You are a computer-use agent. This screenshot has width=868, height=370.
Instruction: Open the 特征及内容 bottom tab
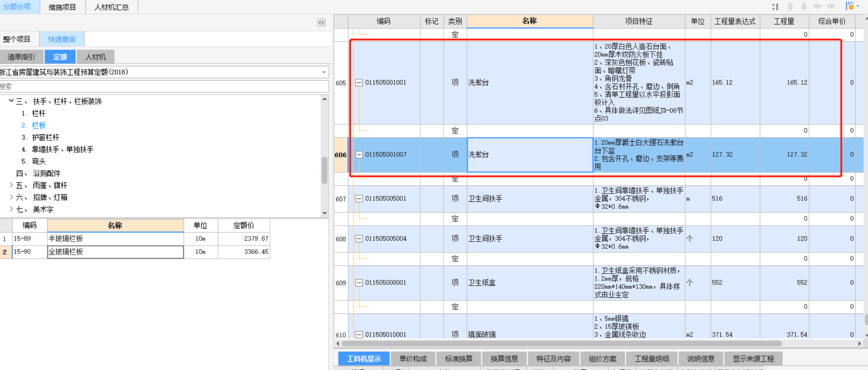pyautogui.click(x=553, y=359)
